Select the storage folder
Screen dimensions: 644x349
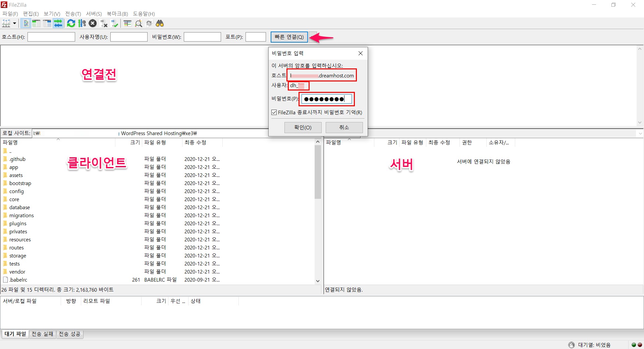(18, 256)
